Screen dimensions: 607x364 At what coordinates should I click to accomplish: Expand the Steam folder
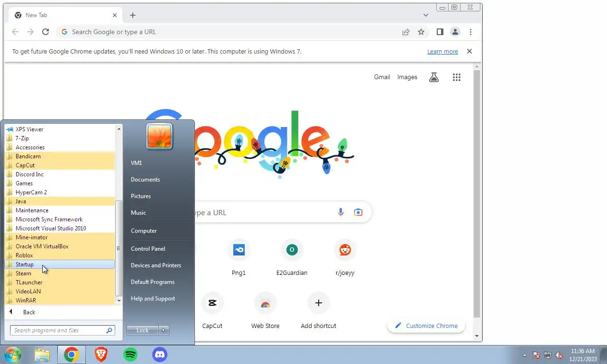[60, 273]
